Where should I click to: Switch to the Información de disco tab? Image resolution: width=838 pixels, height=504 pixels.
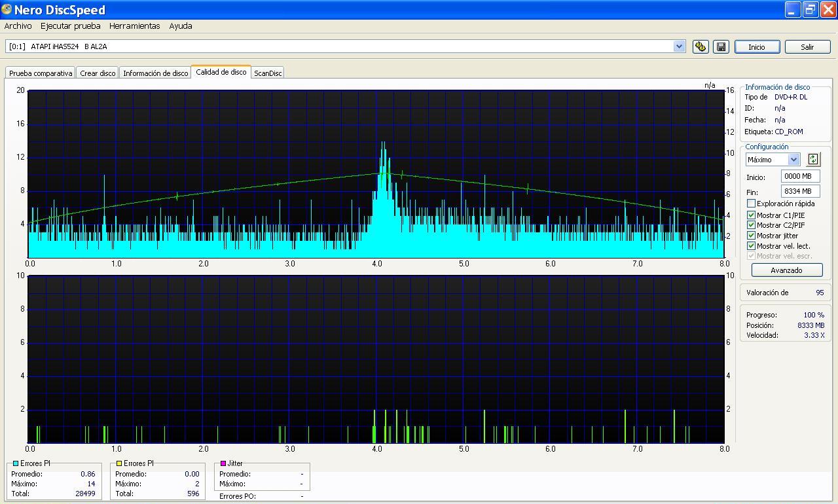tap(155, 73)
